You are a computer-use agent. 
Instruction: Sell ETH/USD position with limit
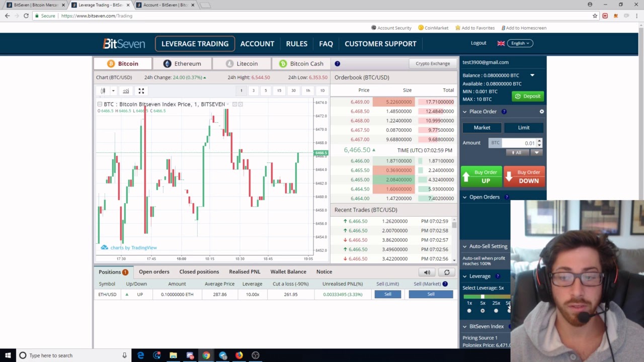(387, 295)
